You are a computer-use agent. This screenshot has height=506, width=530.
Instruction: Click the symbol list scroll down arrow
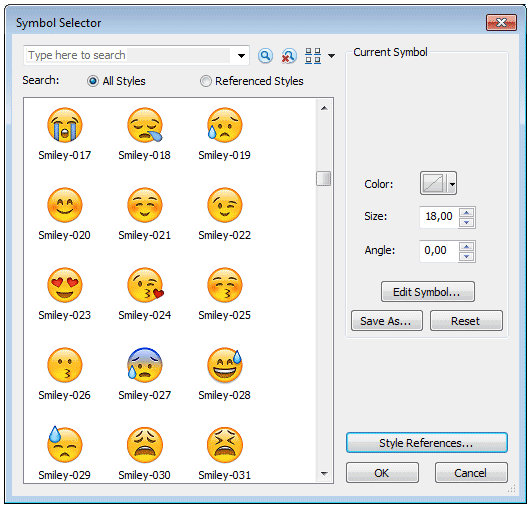coord(324,474)
